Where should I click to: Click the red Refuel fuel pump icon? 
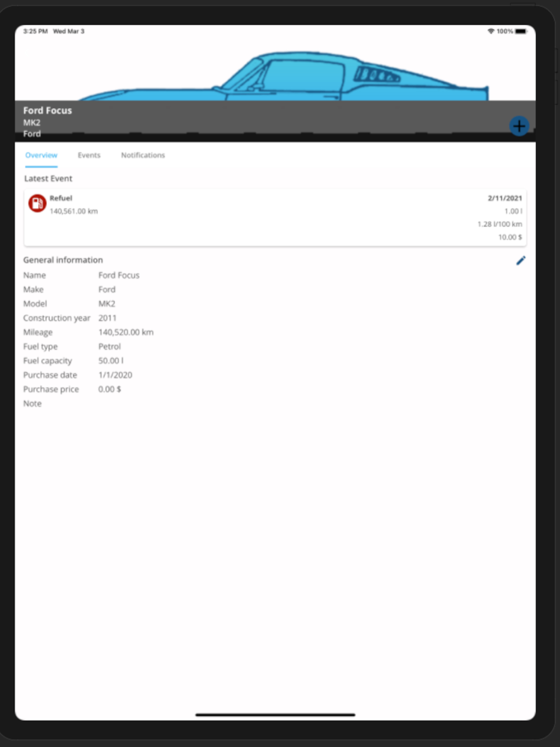tap(37, 203)
